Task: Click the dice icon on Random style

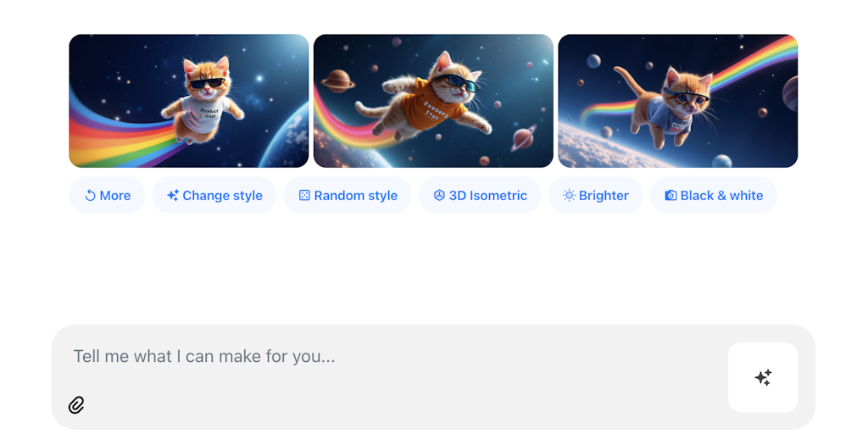Action: [304, 196]
